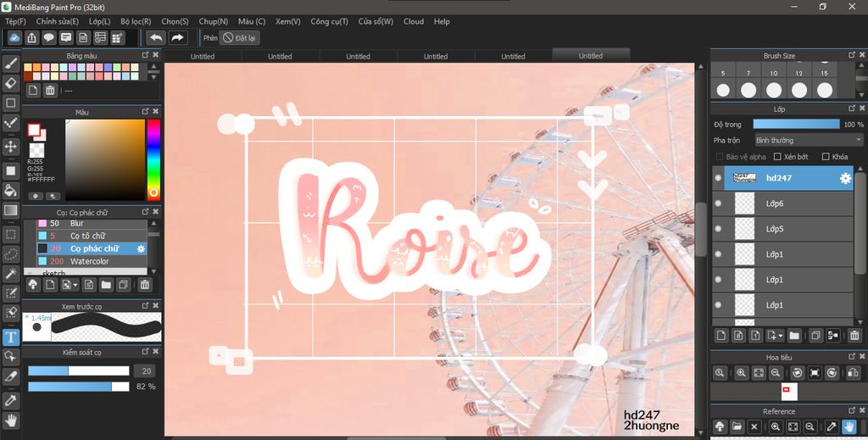Screen dimensions: 868x440
Task: Select the transparent color square
Action: point(36,150)
